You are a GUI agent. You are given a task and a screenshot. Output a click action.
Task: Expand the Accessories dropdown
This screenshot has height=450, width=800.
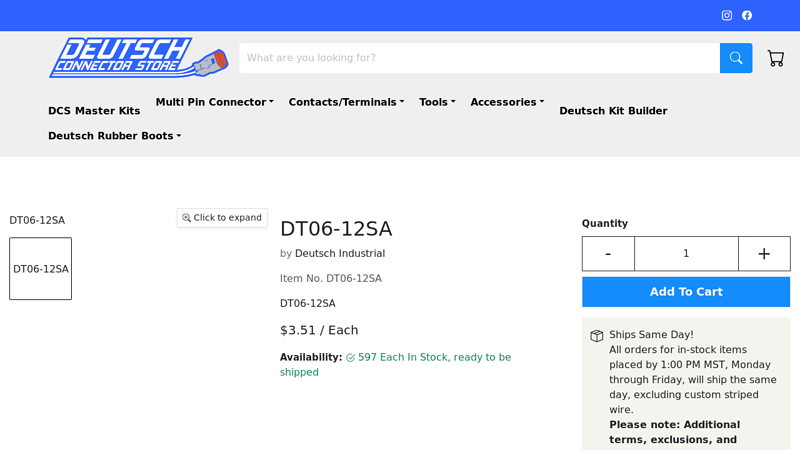click(x=507, y=102)
